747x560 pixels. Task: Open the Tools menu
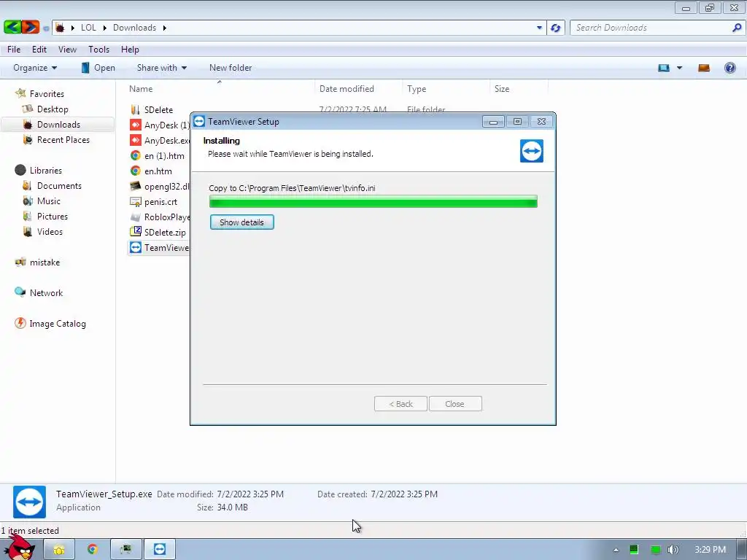pyautogui.click(x=98, y=49)
